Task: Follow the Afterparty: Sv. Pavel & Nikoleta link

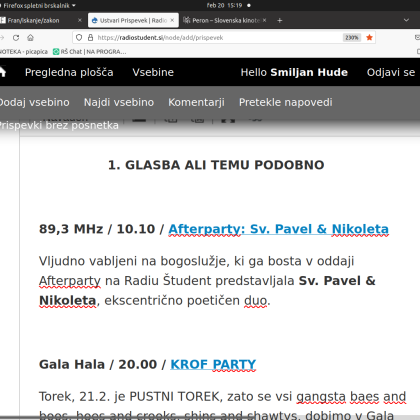Action: click(x=278, y=229)
